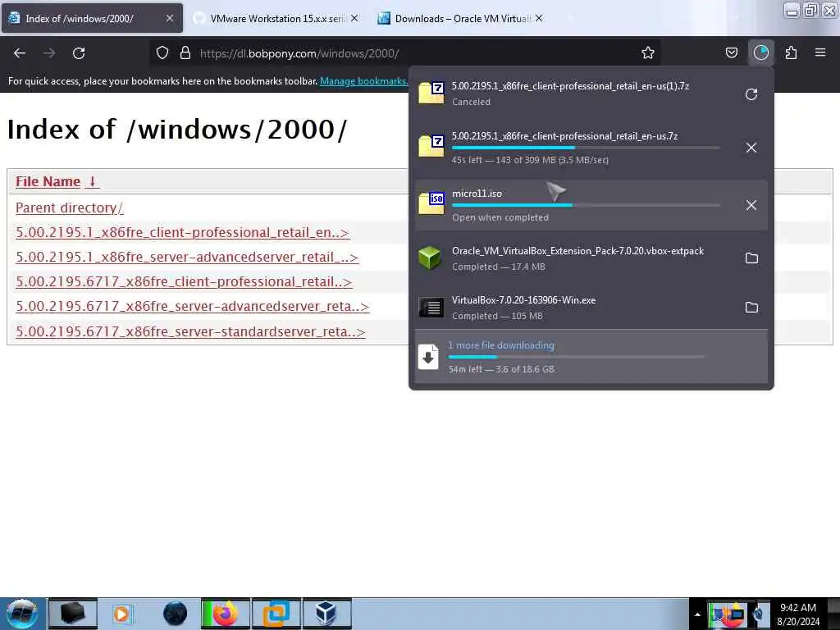This screenshot has width=840, height=630.
Task: Open the Firefox application menu
Action: pos(819,52)
